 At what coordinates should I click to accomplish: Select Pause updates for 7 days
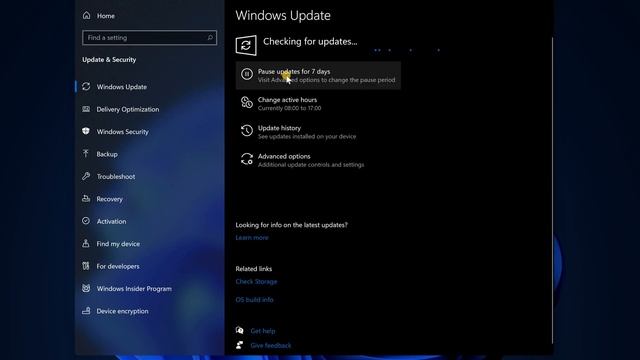point(318,76)
